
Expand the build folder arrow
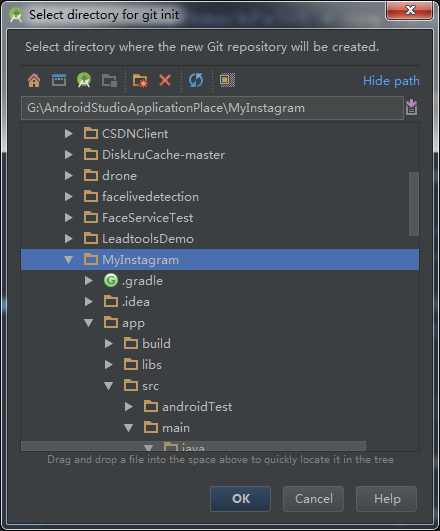109,343
